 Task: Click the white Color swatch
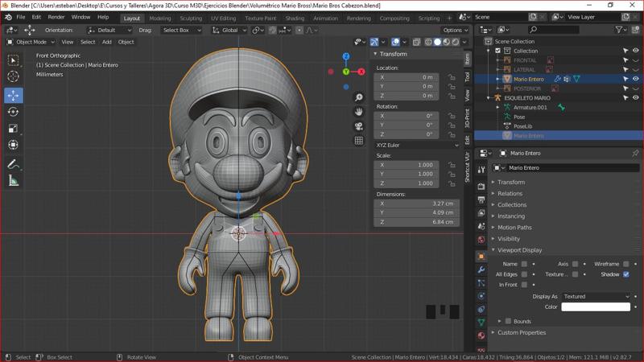[596, 306]
